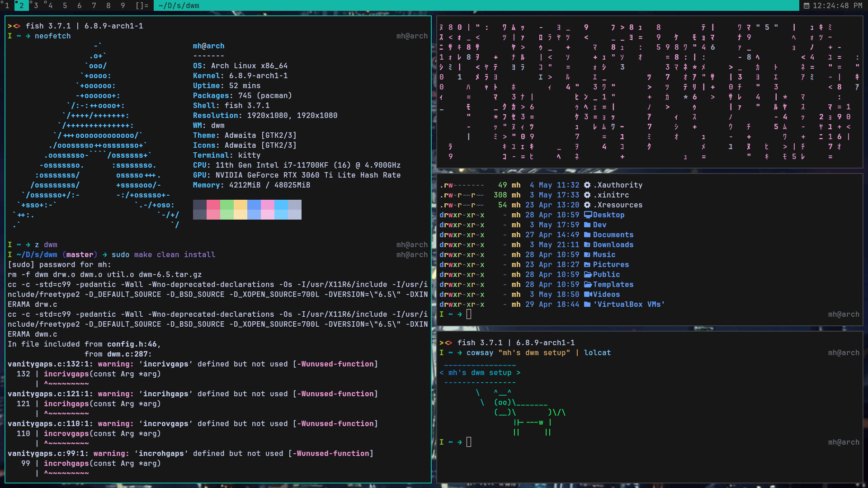
Task: Click the Downloads directory name
Action: (x=613, y=244)
